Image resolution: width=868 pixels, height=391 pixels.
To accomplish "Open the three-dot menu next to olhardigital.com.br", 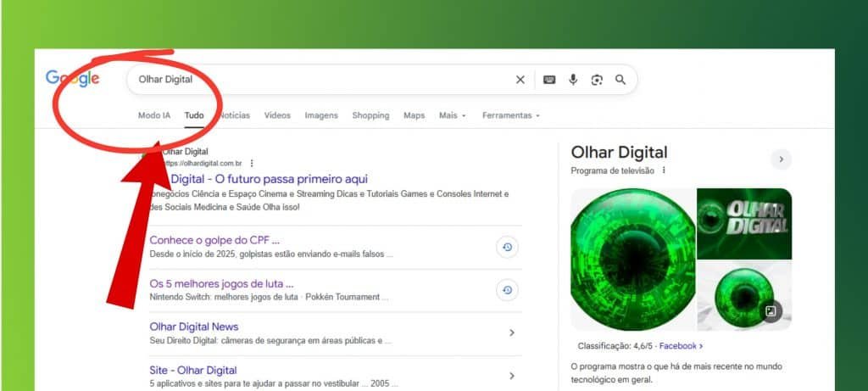I will point(252,163).
